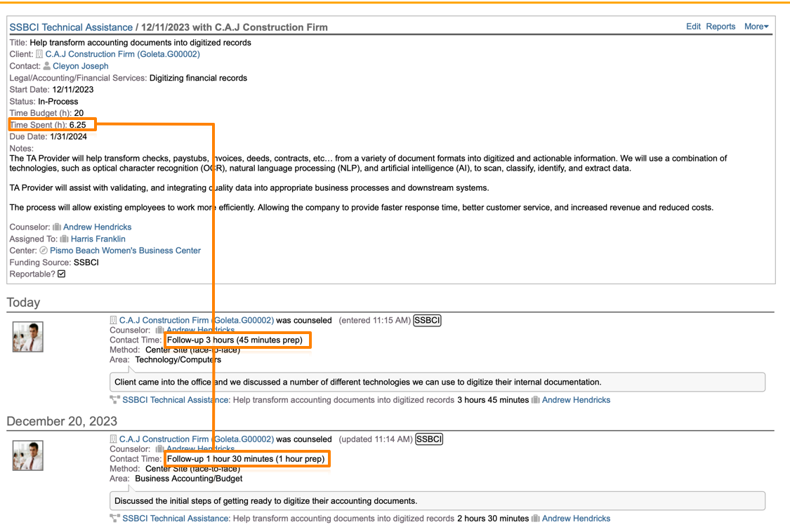This screenshot has width=790, height=532.
Task: Open SSBCI Technical Assistance breadcrumb link
Action: (71, 27)
